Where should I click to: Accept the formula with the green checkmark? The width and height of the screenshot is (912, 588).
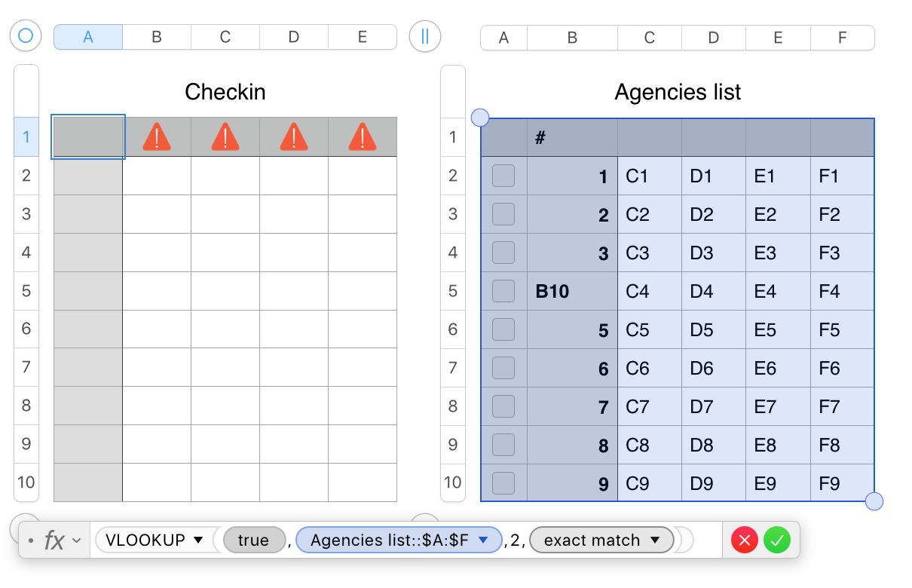[x=777, y=541]
